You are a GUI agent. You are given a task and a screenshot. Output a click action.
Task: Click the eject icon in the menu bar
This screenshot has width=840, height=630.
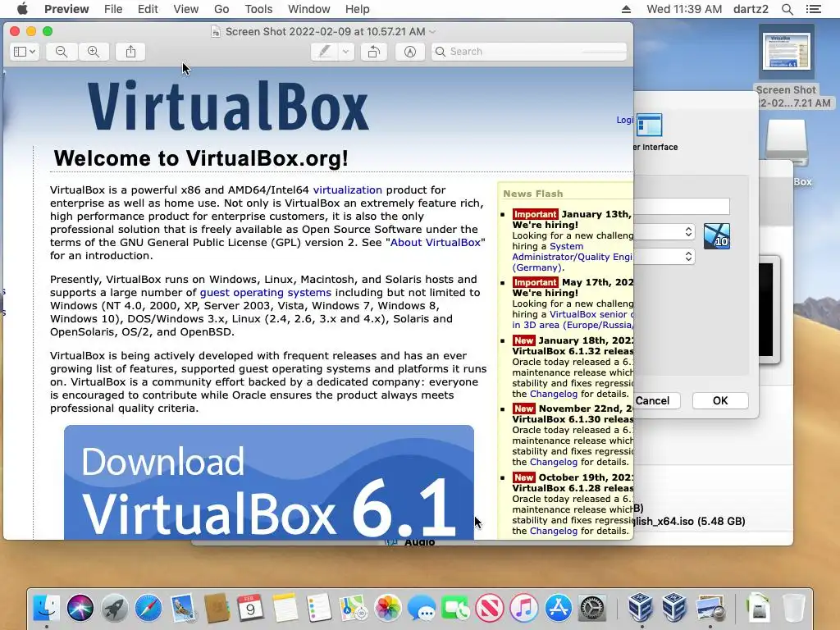(626, 9)
